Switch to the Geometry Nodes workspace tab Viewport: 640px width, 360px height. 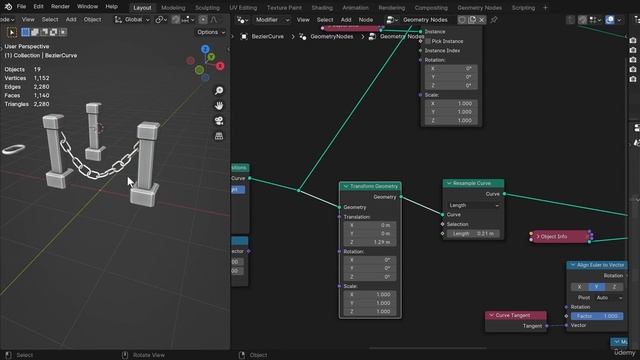point(479,8)
